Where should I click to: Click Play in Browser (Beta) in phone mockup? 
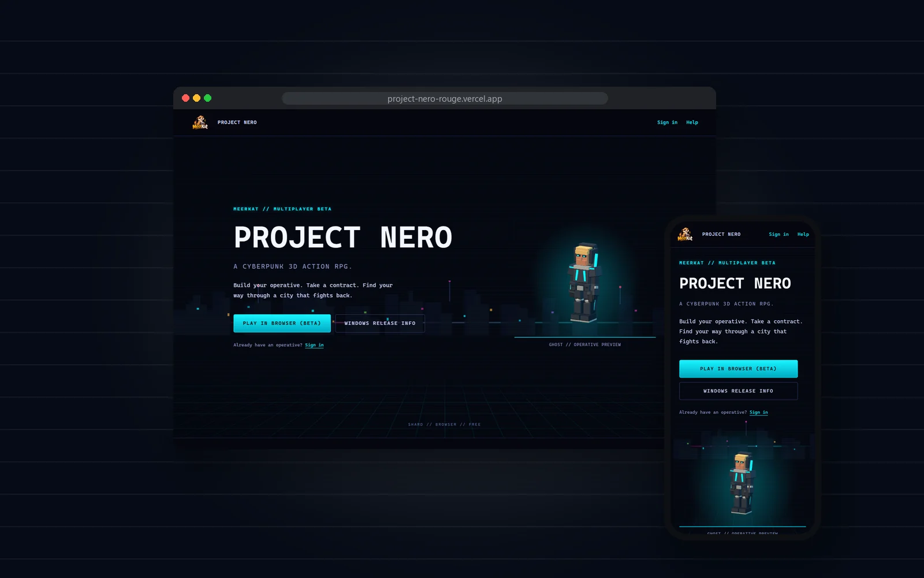click(x=738, y=369)
